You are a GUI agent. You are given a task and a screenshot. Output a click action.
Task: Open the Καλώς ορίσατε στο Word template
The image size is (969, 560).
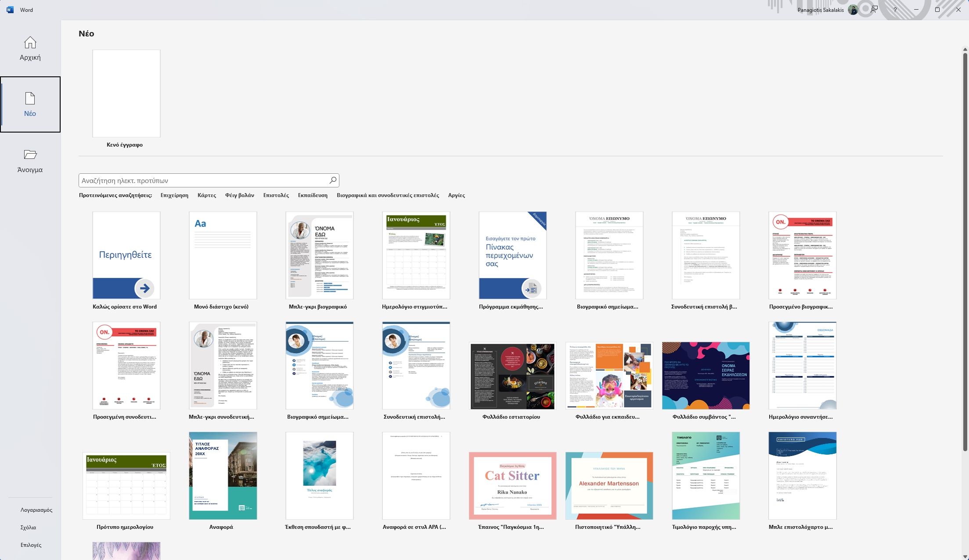tap(126, 255)
